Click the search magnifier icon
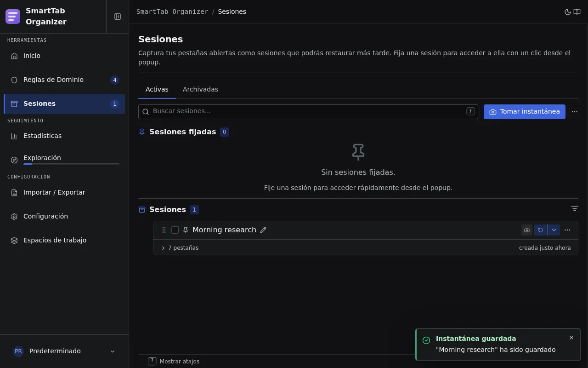 [146, 112]
